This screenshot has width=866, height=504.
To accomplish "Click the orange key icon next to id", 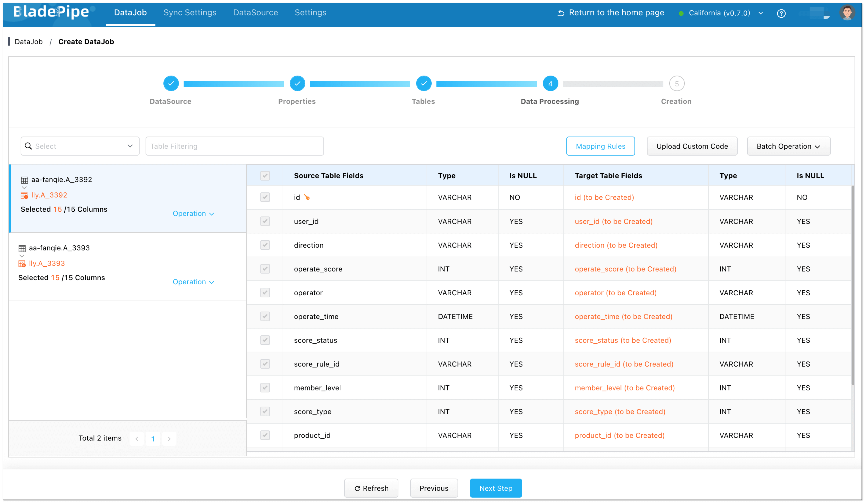I will tap(307, 197).
